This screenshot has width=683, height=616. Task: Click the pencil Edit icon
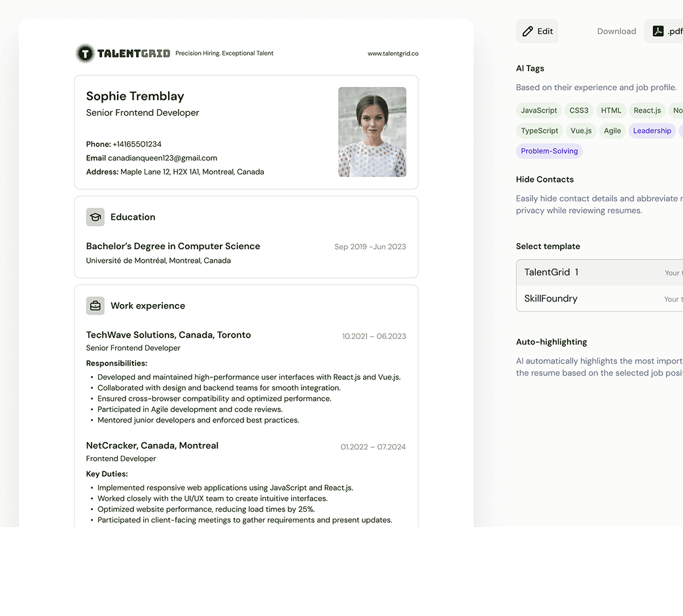click(x=528, y=31)
